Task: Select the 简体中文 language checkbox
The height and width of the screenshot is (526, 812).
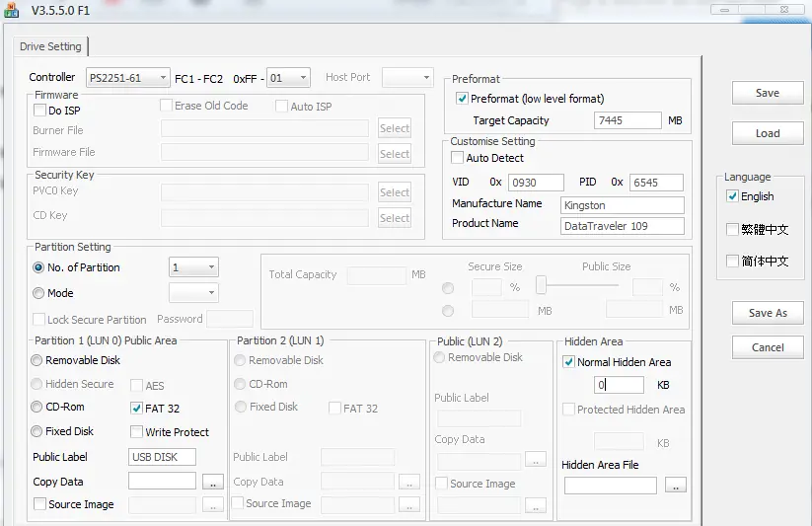Action: click(x=732, y=261)
